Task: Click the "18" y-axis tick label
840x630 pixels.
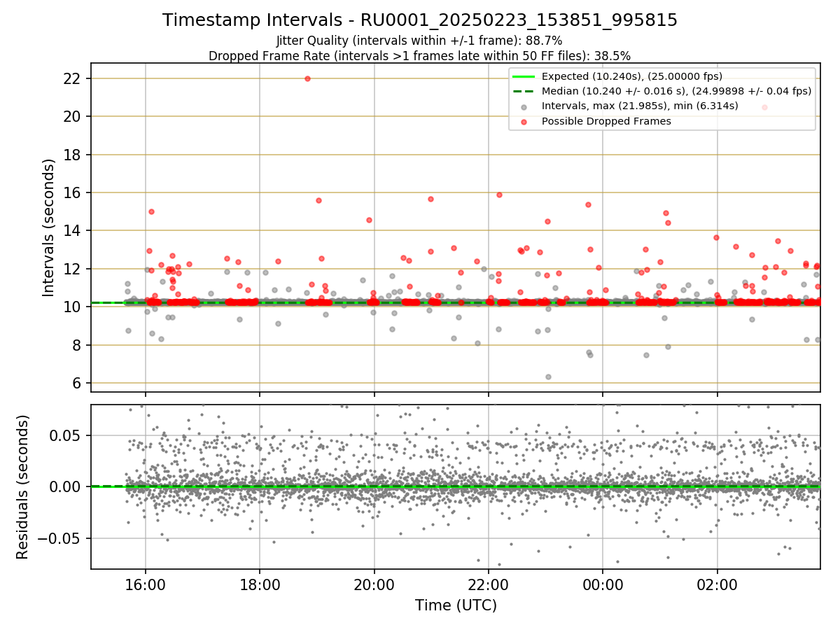Action: pos(73,155)
